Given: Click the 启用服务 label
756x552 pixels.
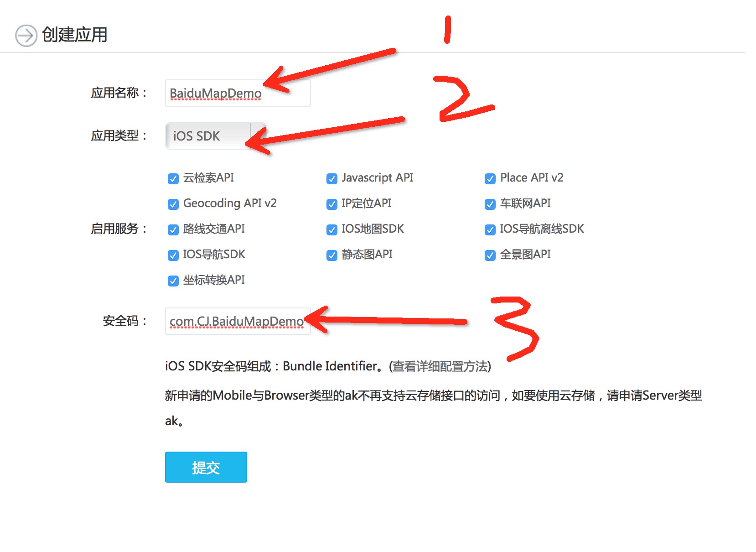Looking at the screenshot, I should (x=119, y=229).
